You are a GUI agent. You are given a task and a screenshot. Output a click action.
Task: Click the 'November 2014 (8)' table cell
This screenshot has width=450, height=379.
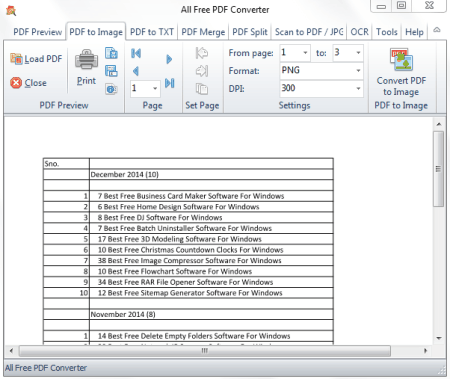(x=211, y=314)
